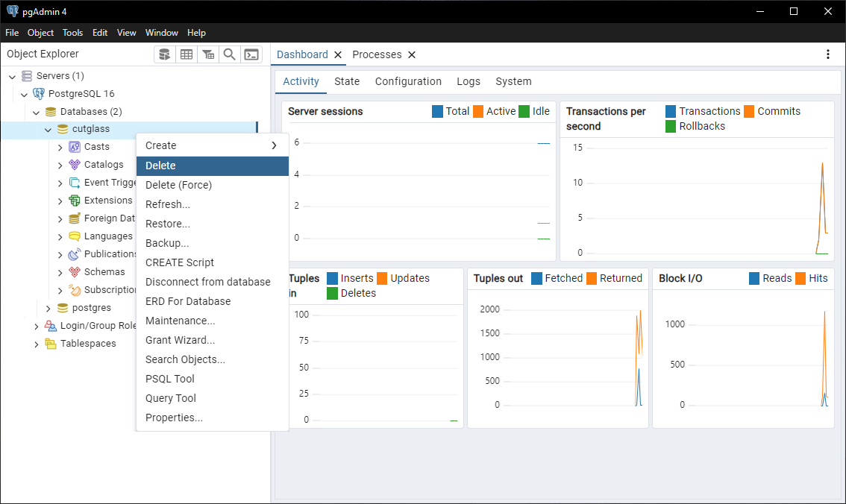Click the Search Objects magnifier icon
846x504 pixels.
point(230,54)
